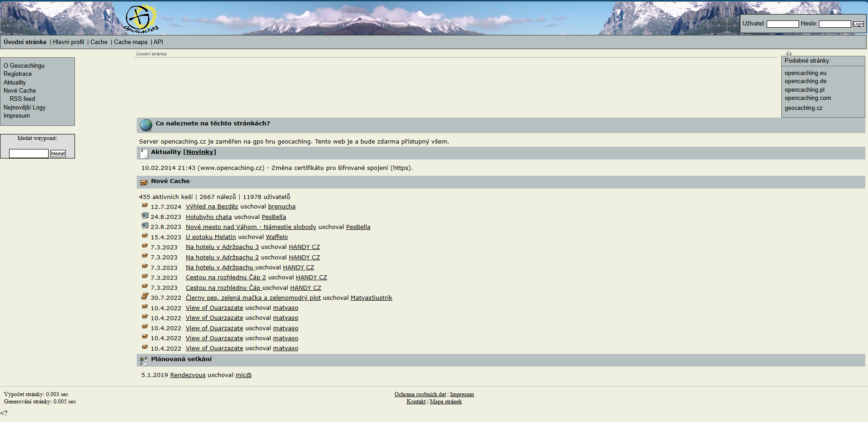Open the Cache mapa menu item
The width and height of the screenshot is (868, 422).
[x=130, y=42]
